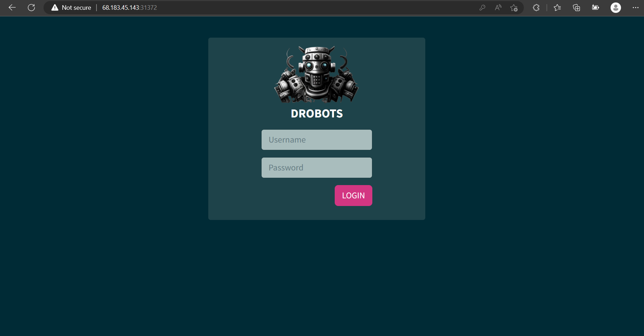
Task: Open the Extensions menu
Action: (536, 7)
